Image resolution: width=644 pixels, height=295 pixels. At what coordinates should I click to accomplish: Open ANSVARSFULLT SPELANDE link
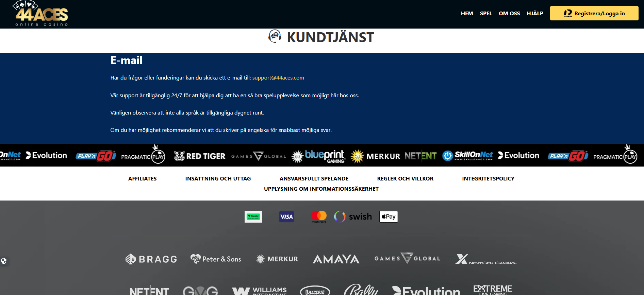click(x=314, y=179)
